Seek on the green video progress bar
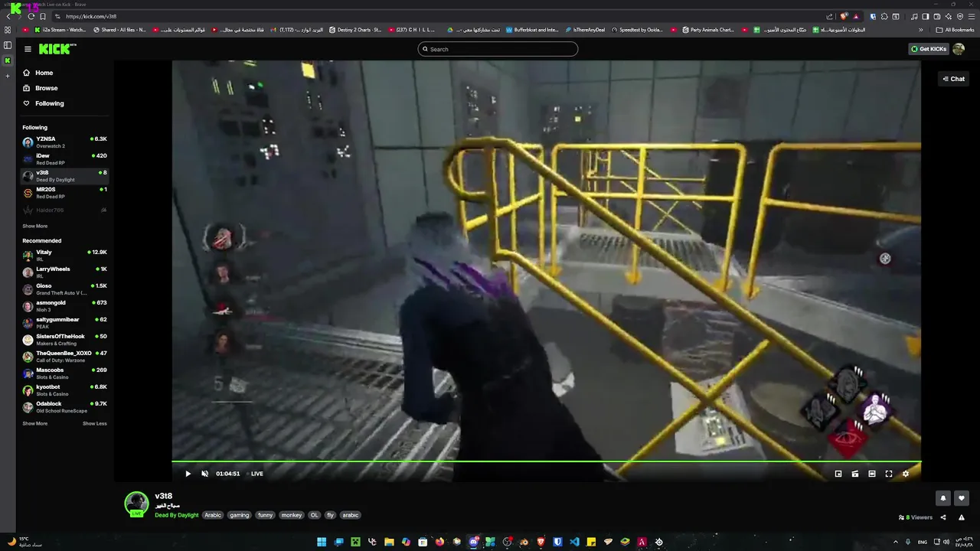Viewport: 980px width, 551px height. (546, 461)
